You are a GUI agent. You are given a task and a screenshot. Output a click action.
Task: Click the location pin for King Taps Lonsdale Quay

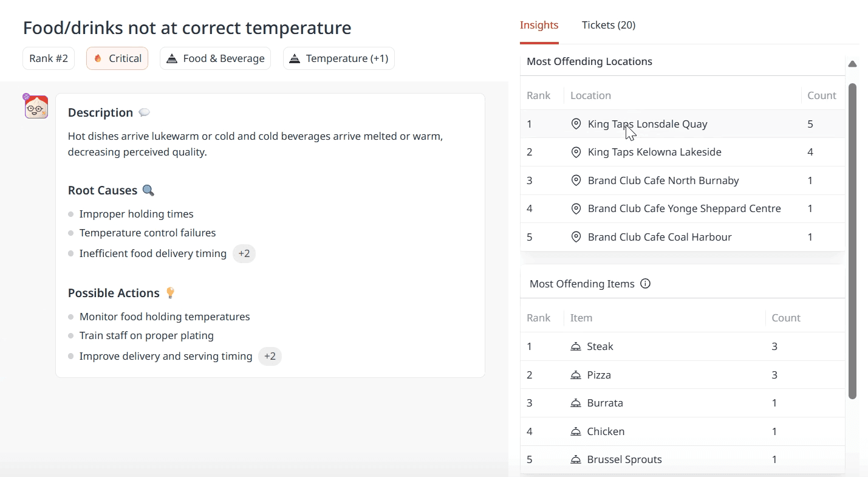point(576,124)
